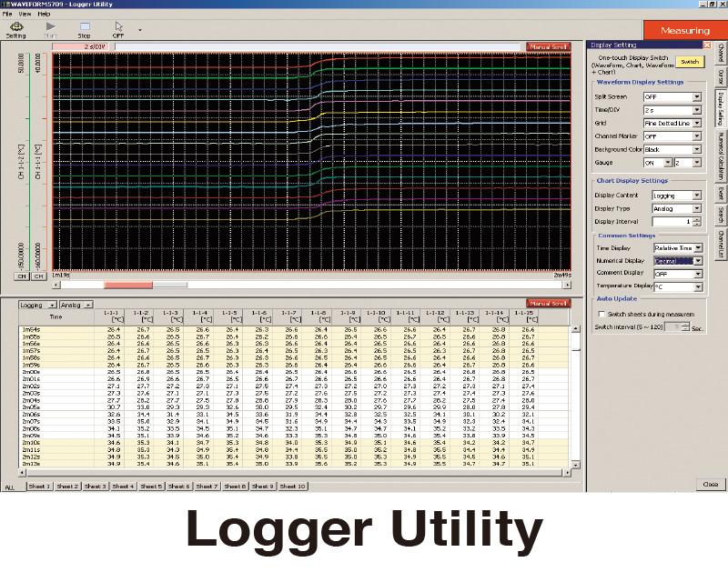This screenshot has width=728, height=582.
Task: Click the first CH button below waveform
Action: (23, 275)
